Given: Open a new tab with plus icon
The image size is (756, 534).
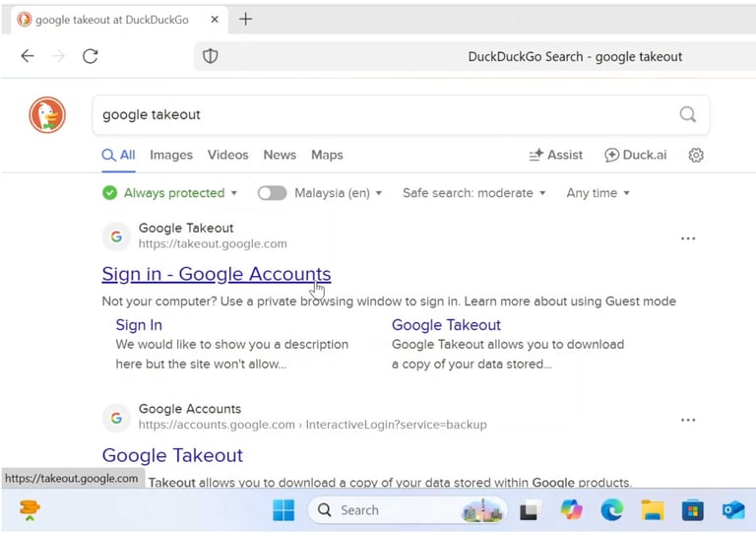Looking at the screenshot, I should click(246, 20).
